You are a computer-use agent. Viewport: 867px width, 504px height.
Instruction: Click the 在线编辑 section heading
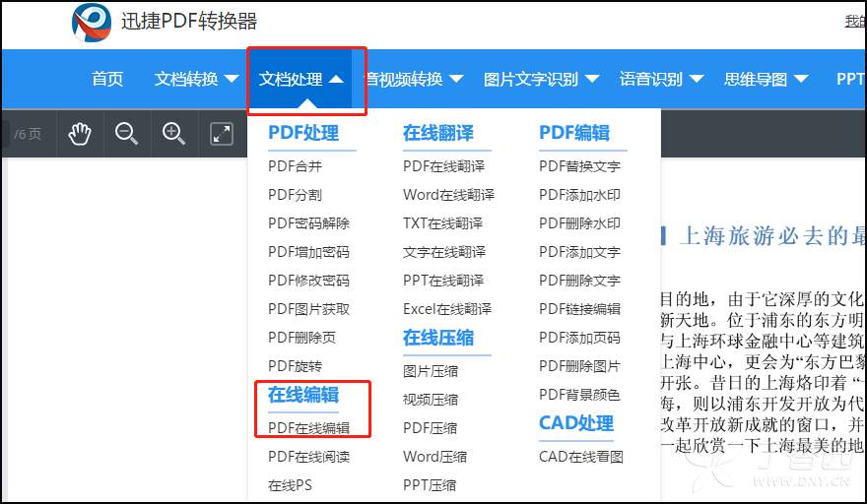pos(303,395)
